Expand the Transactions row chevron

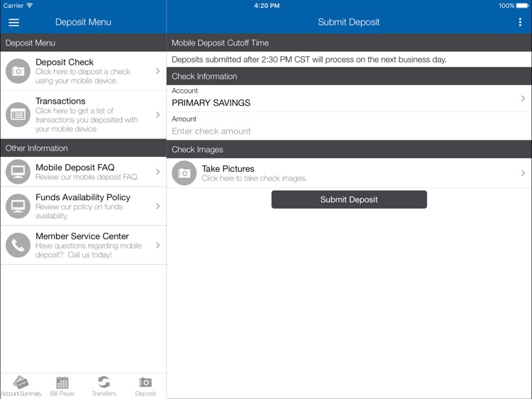(x=157, y=115)
